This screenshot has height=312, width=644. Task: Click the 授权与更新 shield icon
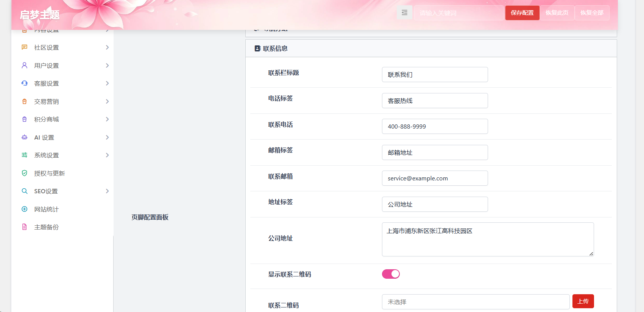pos(24,173)
